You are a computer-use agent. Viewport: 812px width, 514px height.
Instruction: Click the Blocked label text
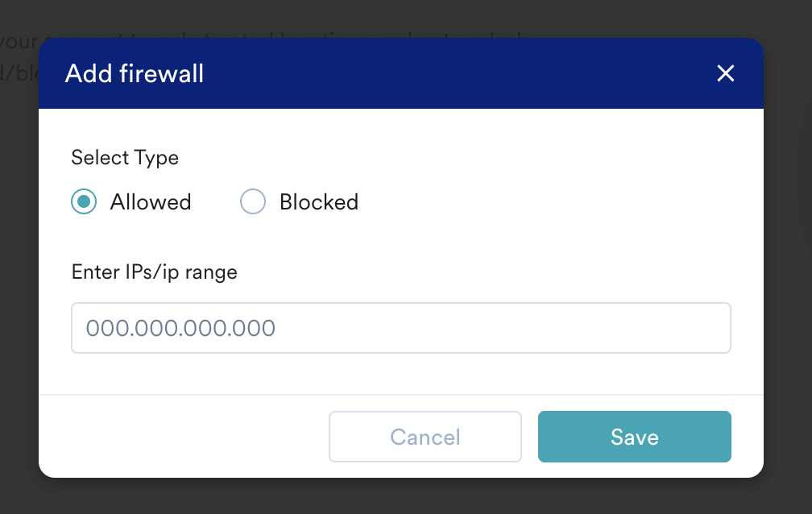point(318,201)
